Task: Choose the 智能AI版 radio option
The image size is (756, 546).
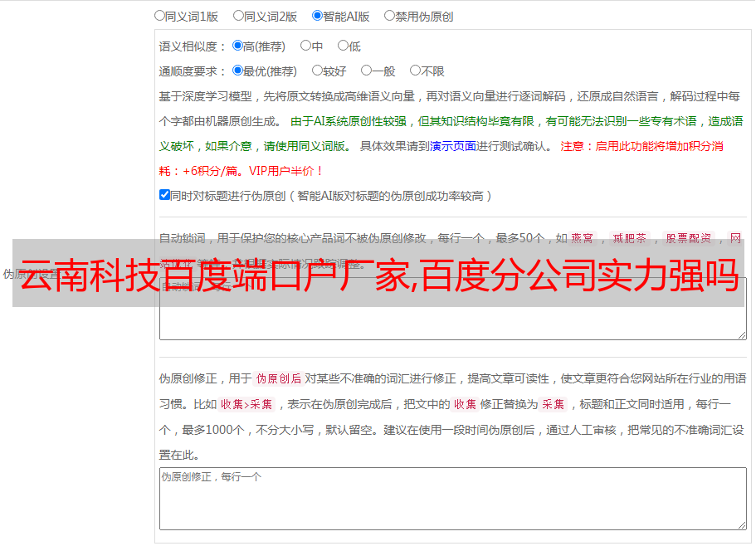Action: click(x=317, y=16)
